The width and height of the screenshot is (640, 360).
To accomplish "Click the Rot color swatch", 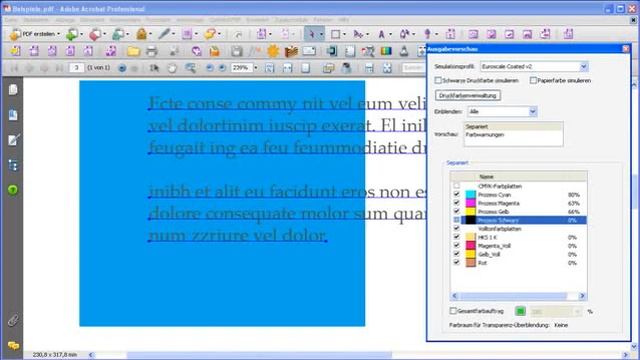I will tap(471, 263).
